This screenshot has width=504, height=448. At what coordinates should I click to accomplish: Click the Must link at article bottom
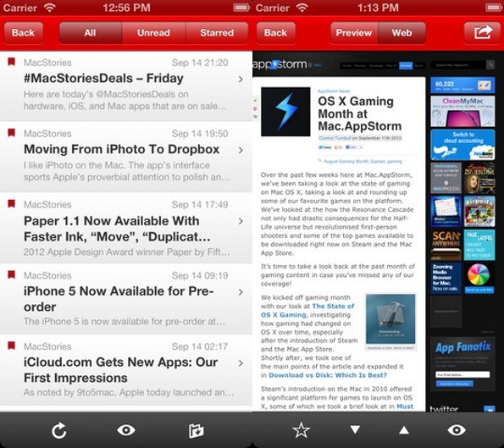click(x=405, y=407)
